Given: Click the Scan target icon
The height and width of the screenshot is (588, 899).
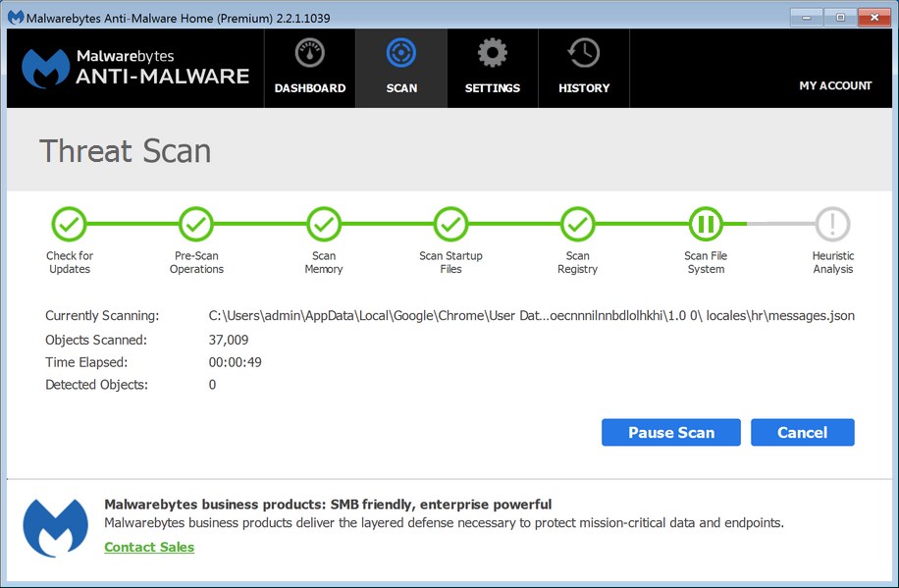Looking at the screenshot, I should pos(401,53).
